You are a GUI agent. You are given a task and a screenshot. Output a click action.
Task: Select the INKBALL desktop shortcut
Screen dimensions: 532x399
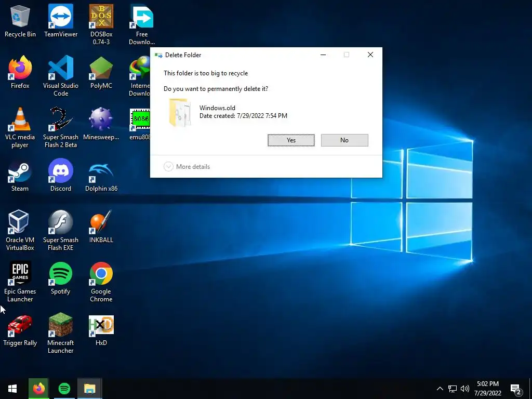(101, 227)
